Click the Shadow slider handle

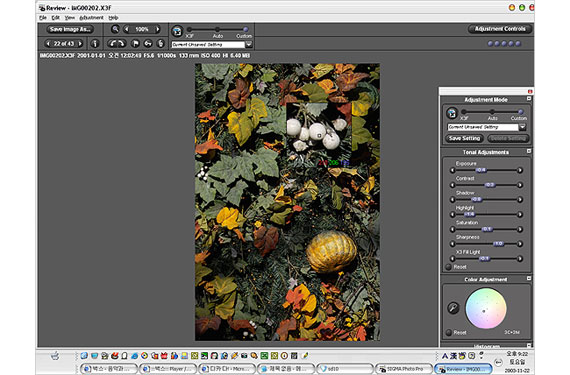[x=476, y=199]
